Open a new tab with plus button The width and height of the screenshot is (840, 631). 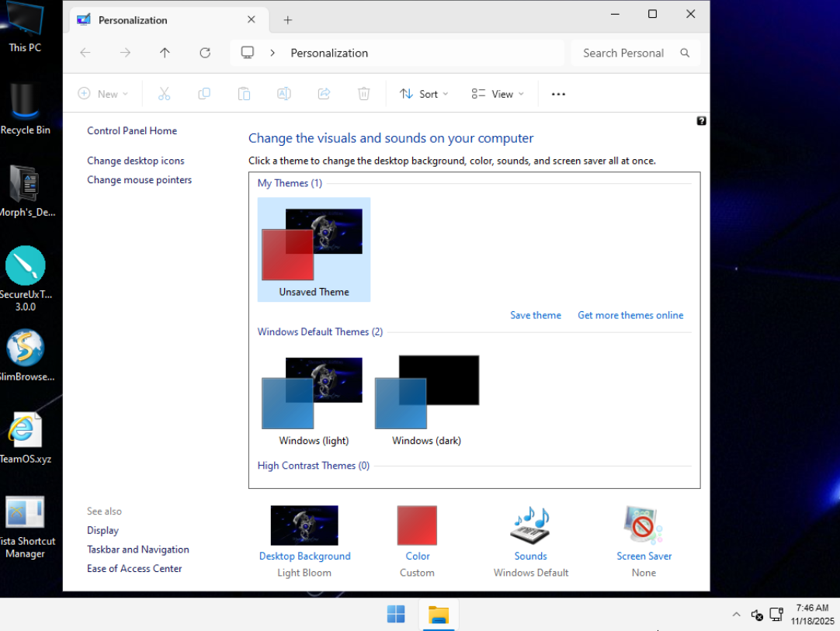pyautogui.click(x=288, y=20)
